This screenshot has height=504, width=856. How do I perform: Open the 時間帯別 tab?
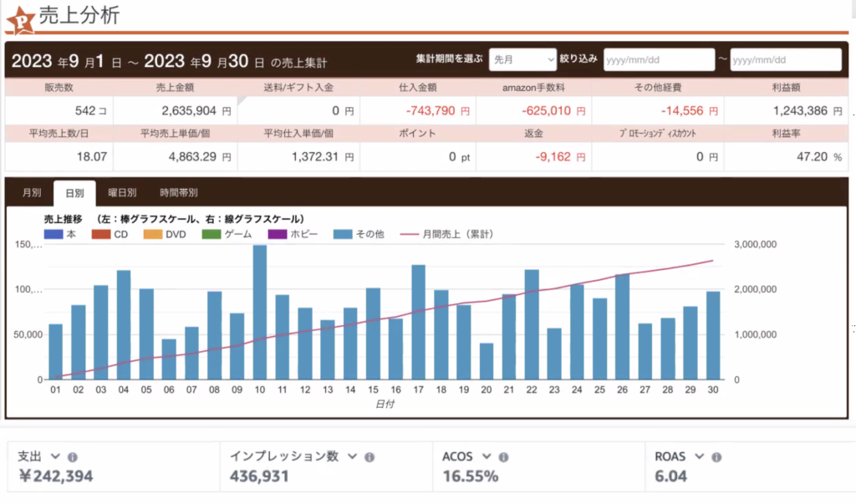point(180,192)
